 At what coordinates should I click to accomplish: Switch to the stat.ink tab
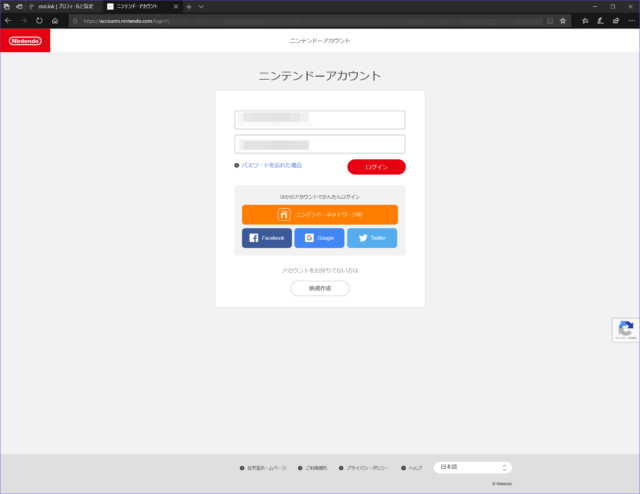pyautogui.click(x=64, y=7)
